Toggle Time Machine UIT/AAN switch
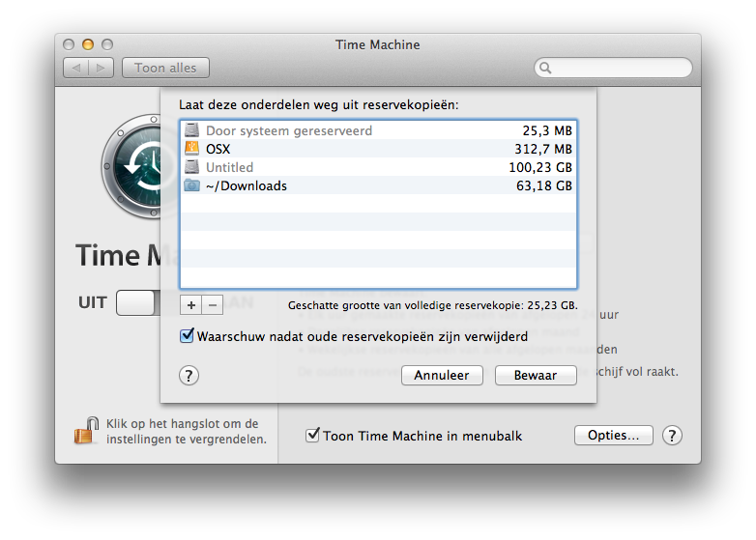 tap(135, 303)
